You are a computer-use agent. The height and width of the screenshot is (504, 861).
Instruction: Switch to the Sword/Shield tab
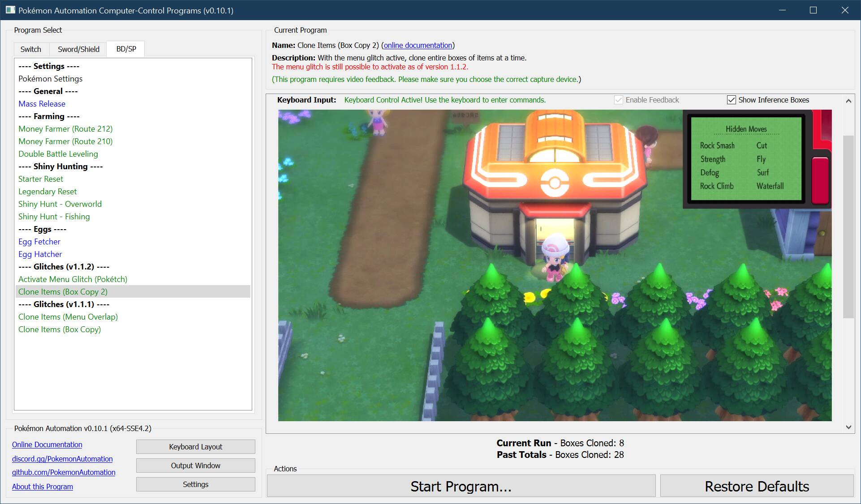(x=78, y=49)
